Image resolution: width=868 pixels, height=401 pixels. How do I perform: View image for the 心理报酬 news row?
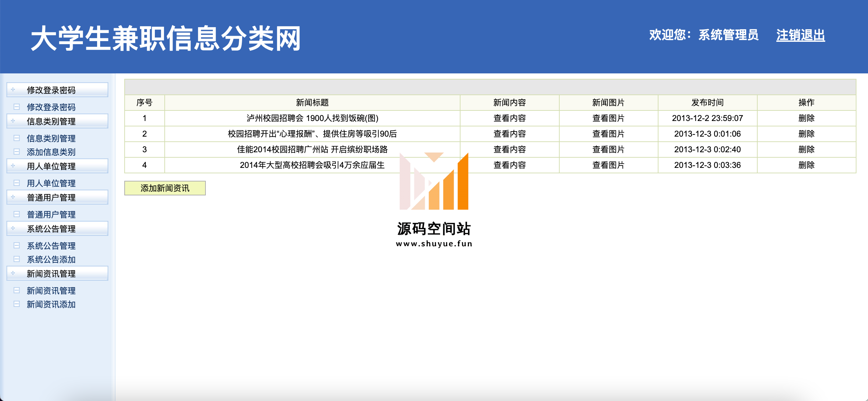pyautogui.click(x=608, y=134)
